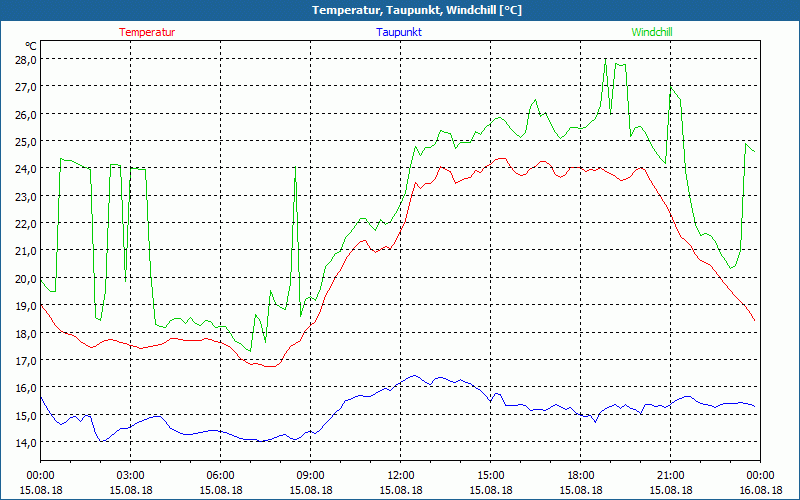The image size is (800, 500).
Task: Click the 16,0 y-axis value
Action: click(26, 388)
